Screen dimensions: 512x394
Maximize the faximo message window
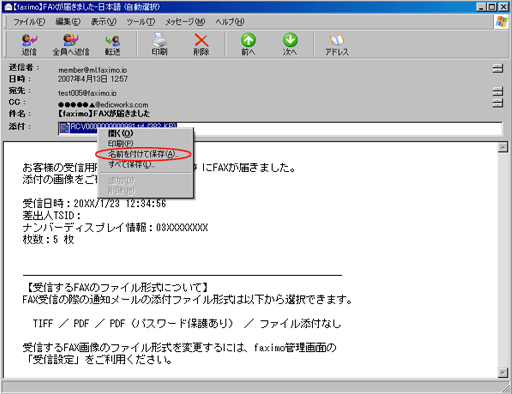(x=491, y=7)
